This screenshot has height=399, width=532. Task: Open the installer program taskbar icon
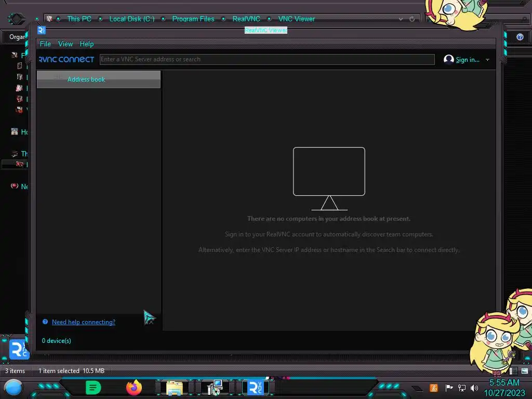(215, 388)
